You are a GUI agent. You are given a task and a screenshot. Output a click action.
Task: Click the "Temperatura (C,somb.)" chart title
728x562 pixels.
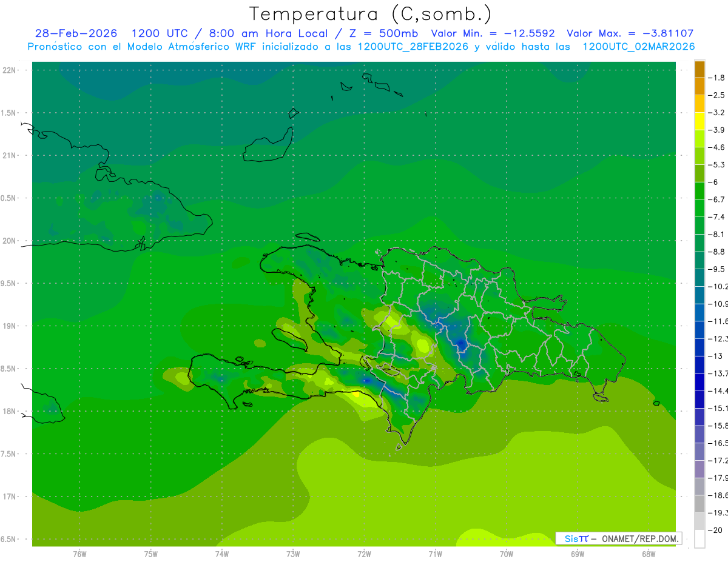(x=371, y=14)
